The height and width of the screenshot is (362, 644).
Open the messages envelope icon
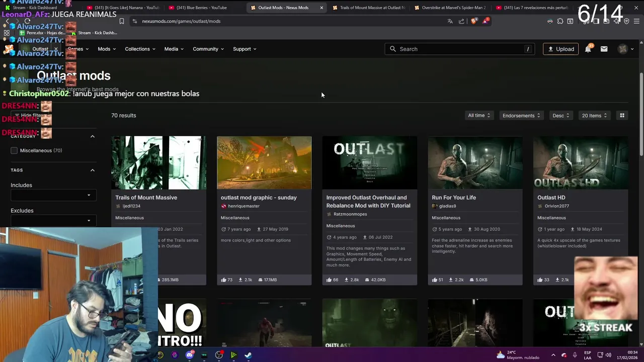coord(604,49)
